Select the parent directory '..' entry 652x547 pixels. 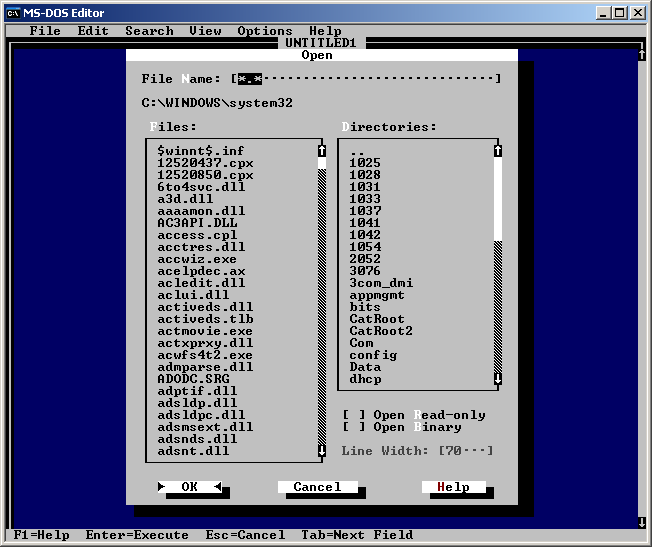click(x=357, y=151)
